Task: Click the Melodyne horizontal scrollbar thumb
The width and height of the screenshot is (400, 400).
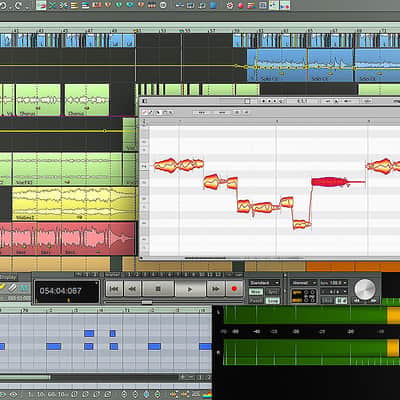Action: point(205,258)
